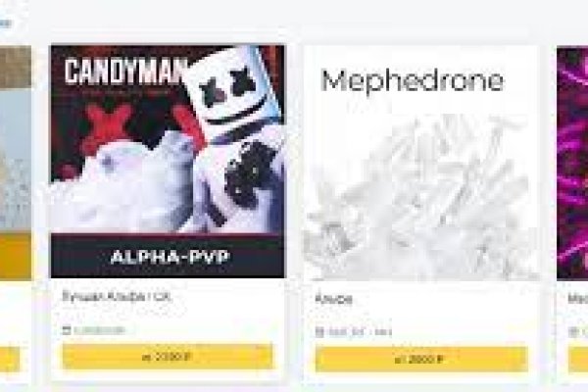Click the yellow price button at right edge
This screenshot has height=392, width=588.
(578, 359)
